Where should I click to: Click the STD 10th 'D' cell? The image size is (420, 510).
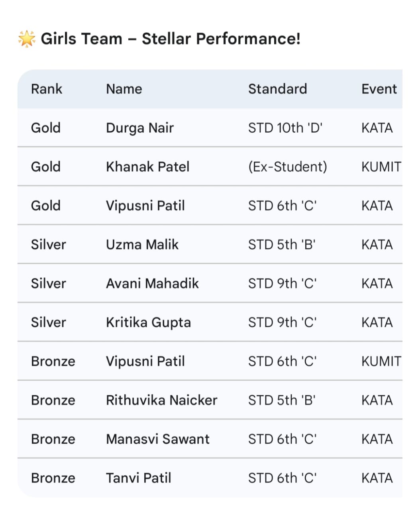285,128
